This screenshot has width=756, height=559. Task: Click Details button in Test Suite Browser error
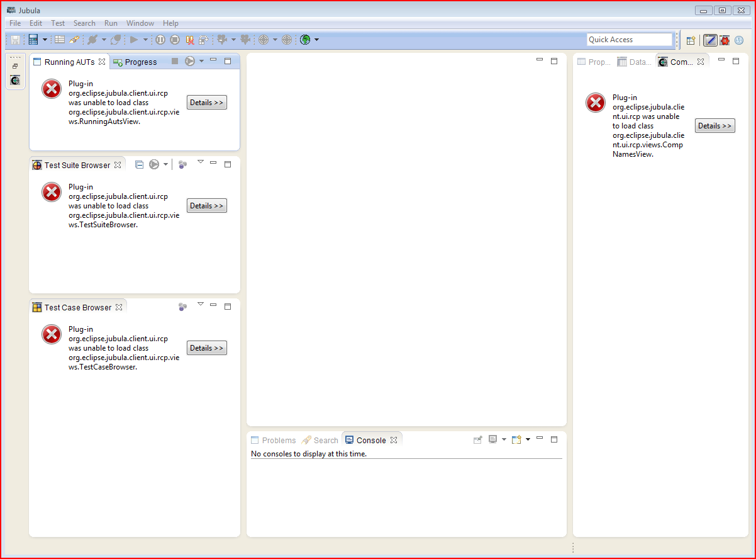point(207,206)
